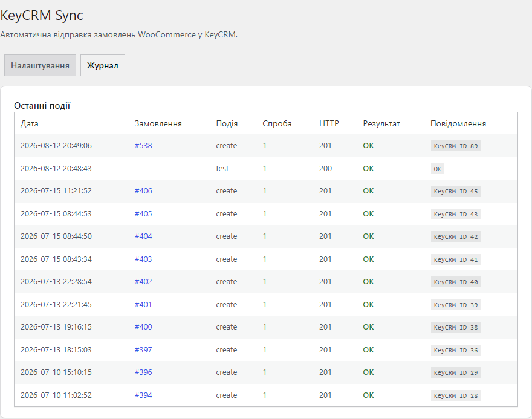Image resolution: width=532 pixels, height=419 pixels.
Task: Click the message KeyCRM ID 28
Action: coord(456,395)
